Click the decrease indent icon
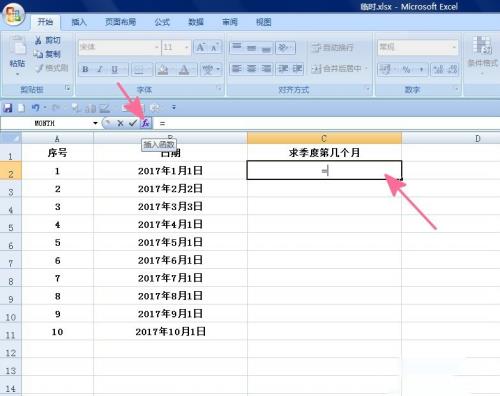500x396 pixels. coord(283,69)
